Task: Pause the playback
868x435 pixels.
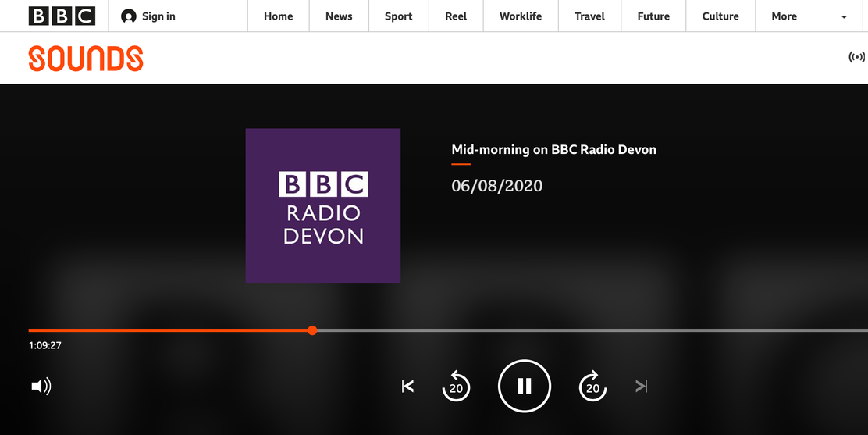Action: click(525, 387)
